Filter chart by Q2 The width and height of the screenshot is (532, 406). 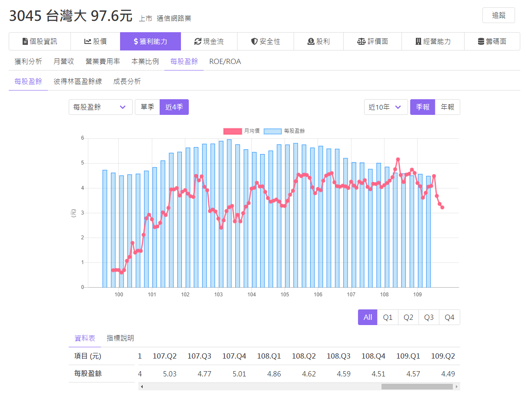click(408, 317)
